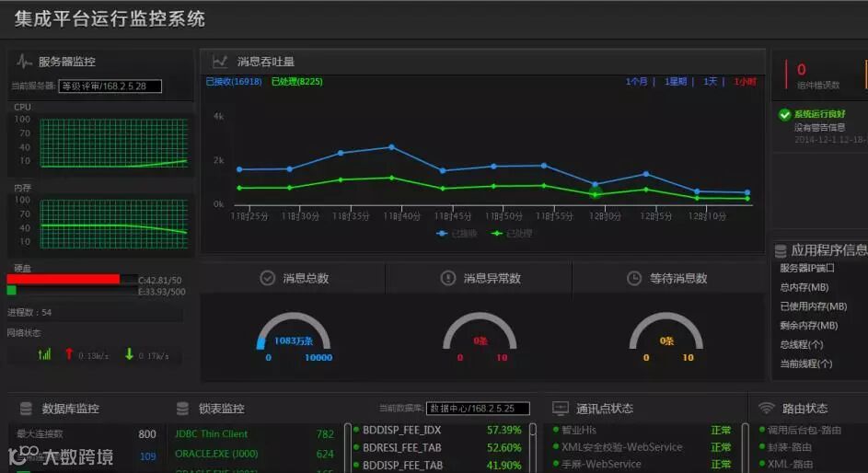
Task: Click the green network signal bars icon
Action: coord(44,354)
